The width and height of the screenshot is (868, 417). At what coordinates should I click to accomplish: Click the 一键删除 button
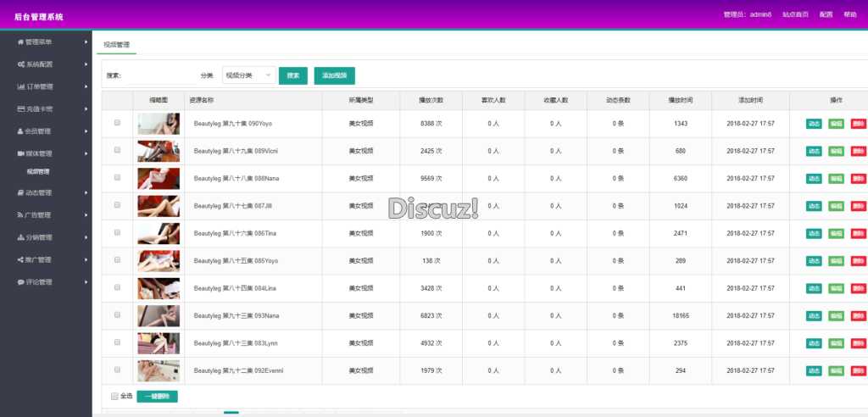[157, 397]
